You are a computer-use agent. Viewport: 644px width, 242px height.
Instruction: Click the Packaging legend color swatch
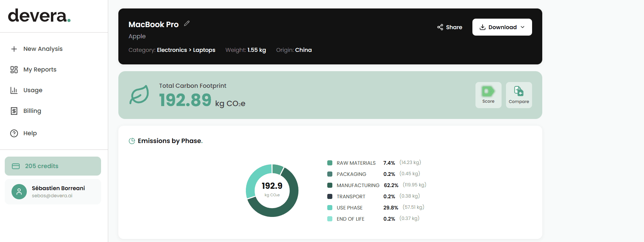[330, 174]
